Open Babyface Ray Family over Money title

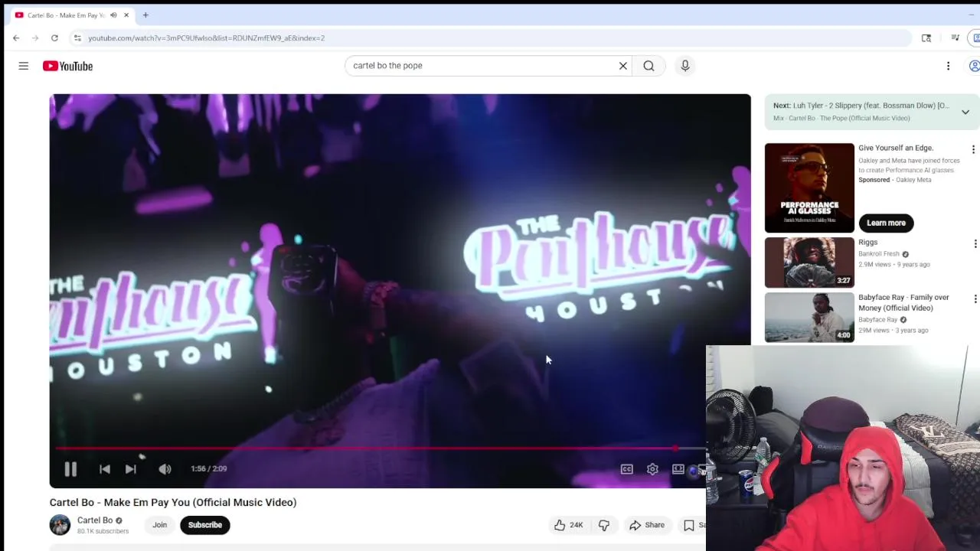pyautogui.click(x=903, y=302)
